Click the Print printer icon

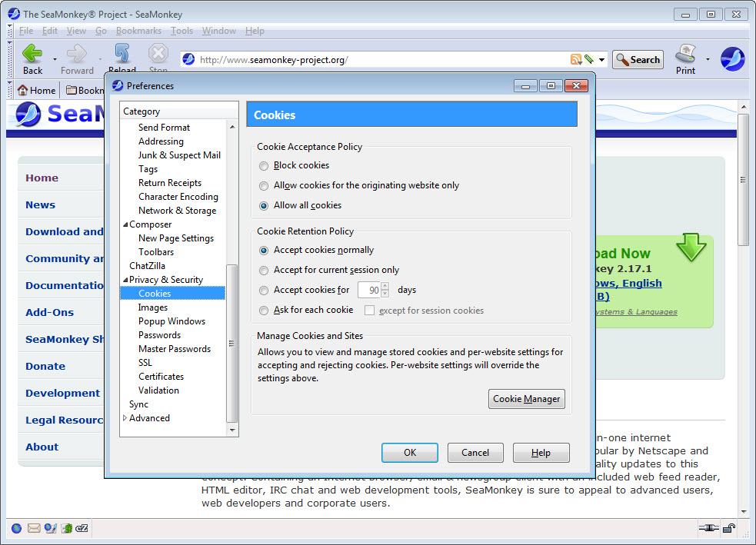pyautogui.click(x=685, y=54)
